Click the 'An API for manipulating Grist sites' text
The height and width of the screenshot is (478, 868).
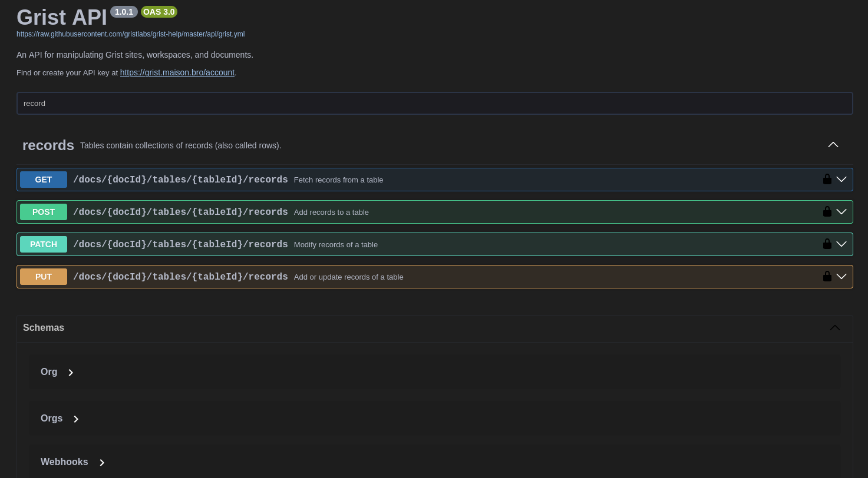click(x=135, y=55)
